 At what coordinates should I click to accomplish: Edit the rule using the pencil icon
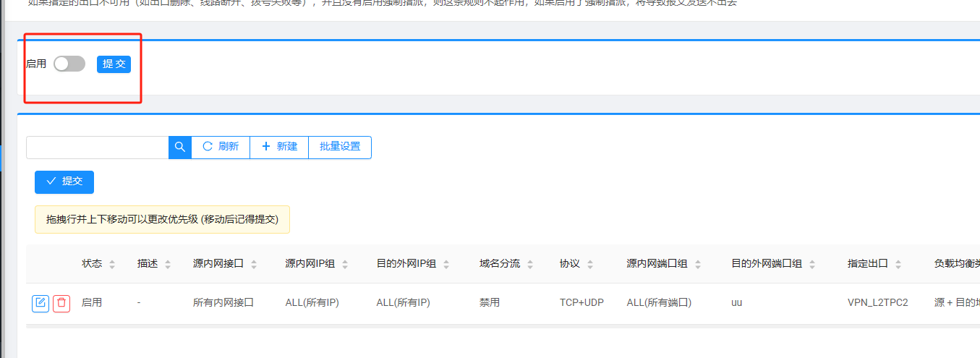(41, 303)
